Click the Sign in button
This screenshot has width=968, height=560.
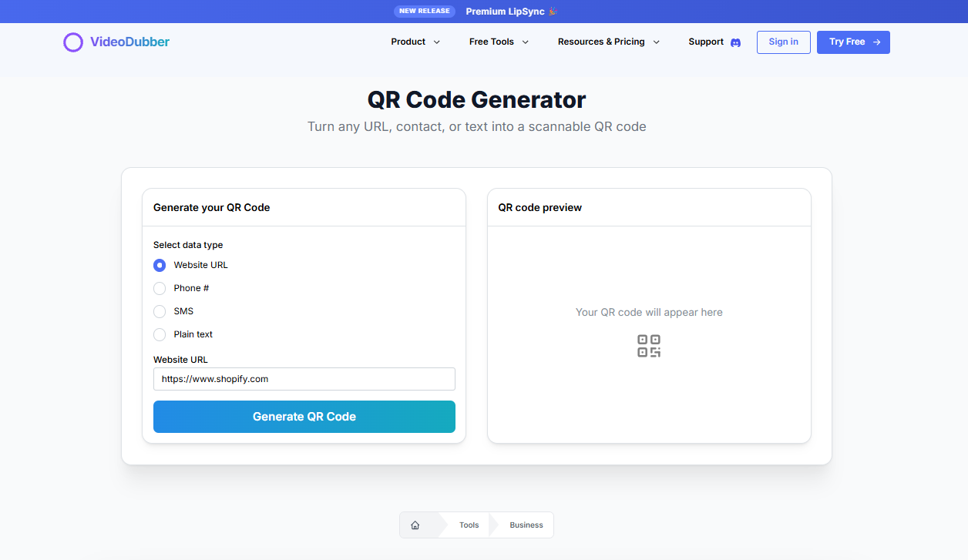coord(783,42)
